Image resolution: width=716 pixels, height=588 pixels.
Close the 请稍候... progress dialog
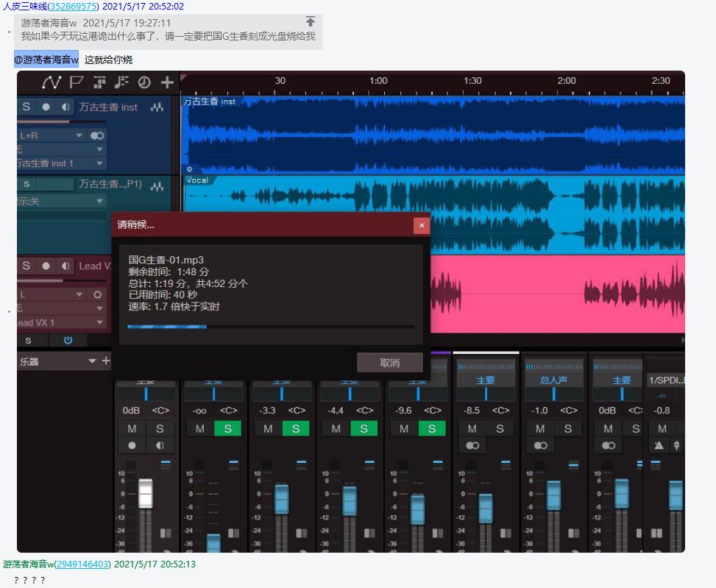click(x=422, y=225)
